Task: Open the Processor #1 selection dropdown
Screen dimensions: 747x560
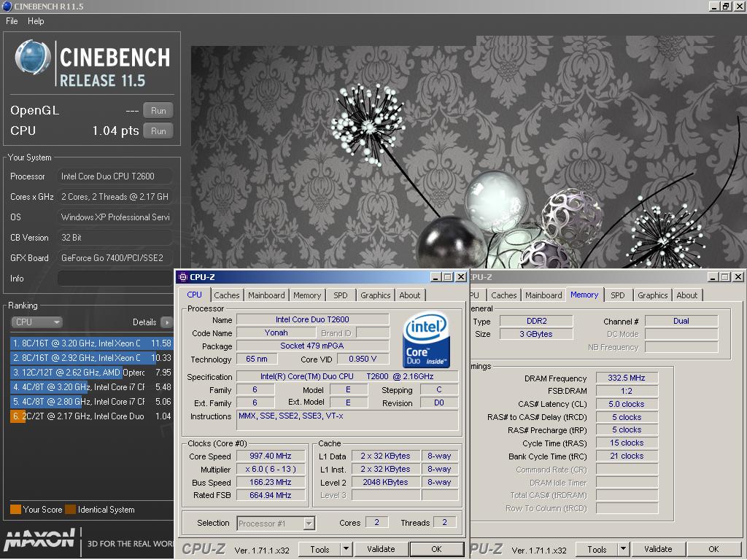Action: 309,524
